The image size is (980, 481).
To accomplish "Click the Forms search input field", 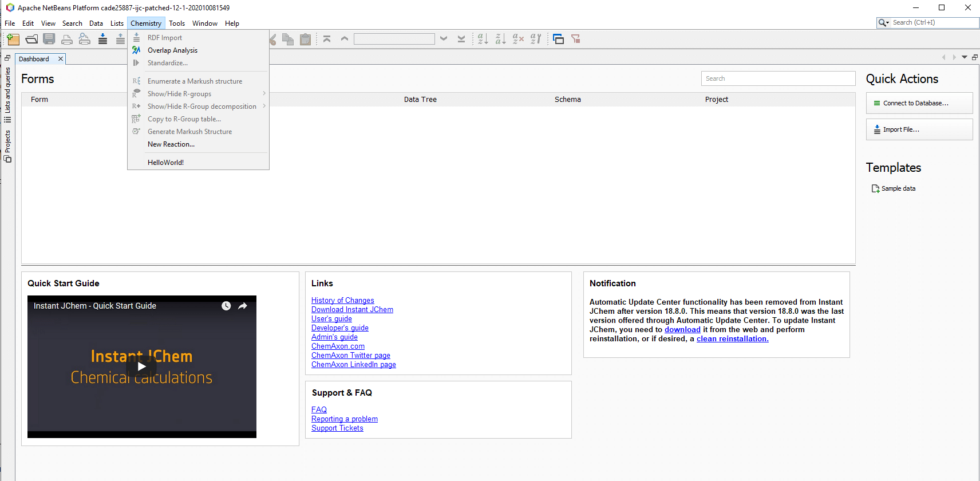I will click(x=778, y=78).
